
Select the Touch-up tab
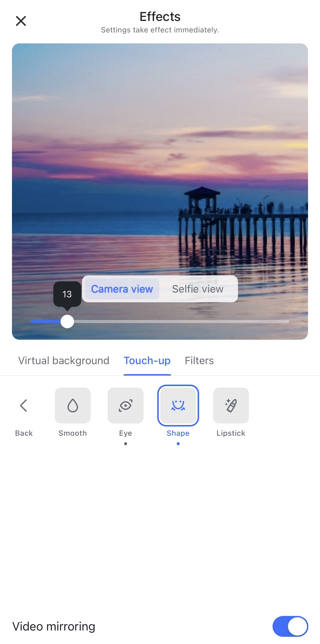(147, 360)
